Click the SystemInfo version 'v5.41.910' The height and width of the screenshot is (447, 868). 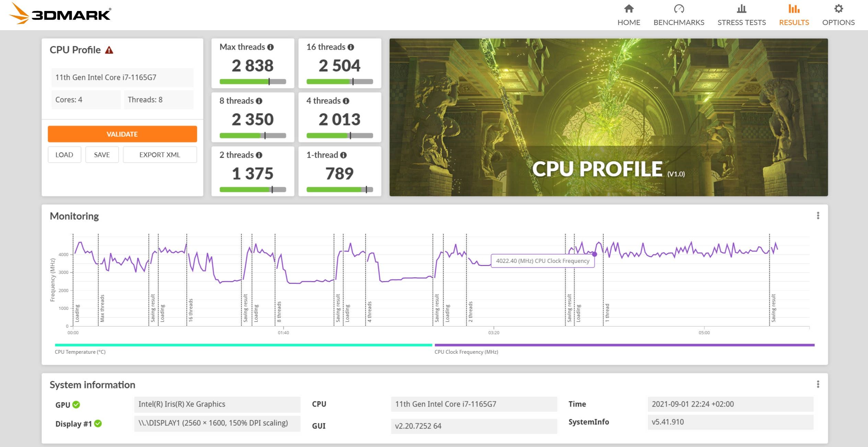[731, 422]
